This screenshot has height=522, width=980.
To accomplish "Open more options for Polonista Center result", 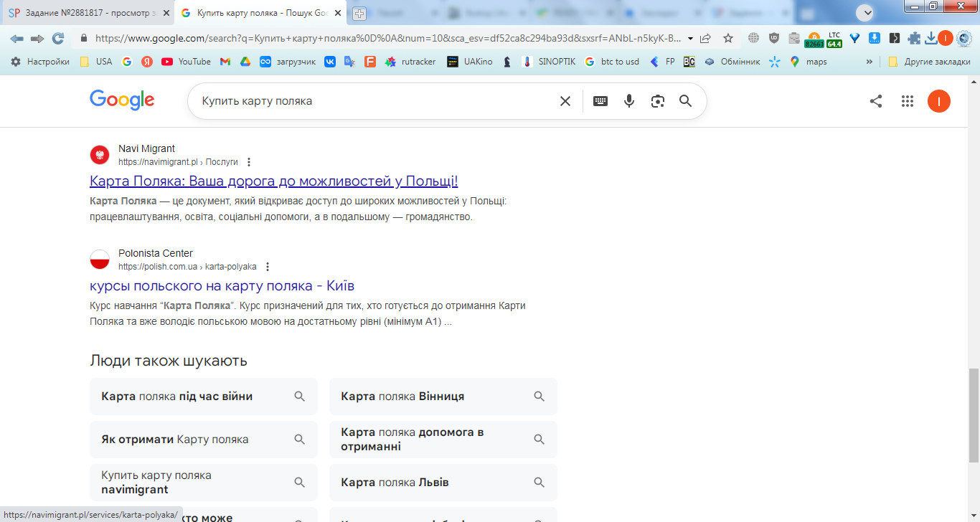I will coord(268,267).
